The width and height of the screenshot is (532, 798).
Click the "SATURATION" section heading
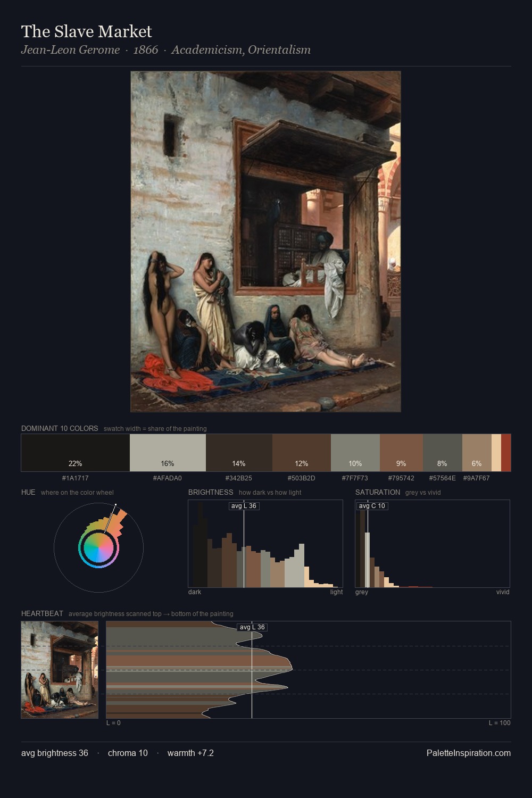pyautogui.click(x=378, y=493)
